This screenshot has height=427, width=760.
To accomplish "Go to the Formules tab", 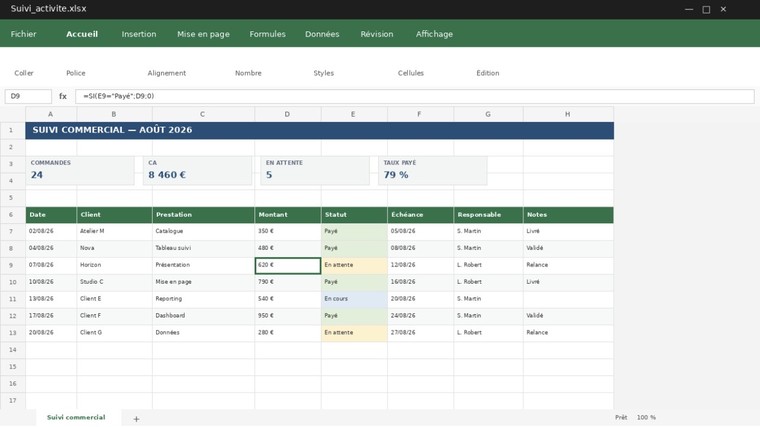I will pyautogui.click(x=267, y=34).
